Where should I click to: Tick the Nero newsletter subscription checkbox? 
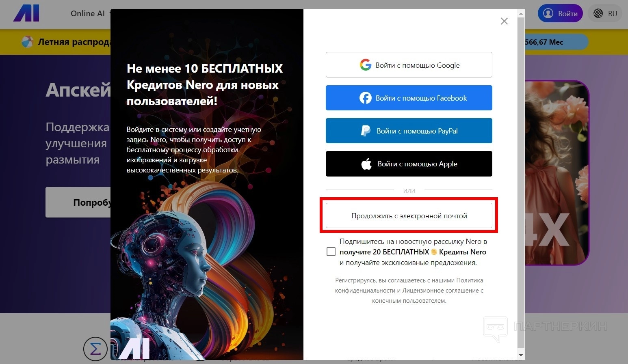click(331, 252)
